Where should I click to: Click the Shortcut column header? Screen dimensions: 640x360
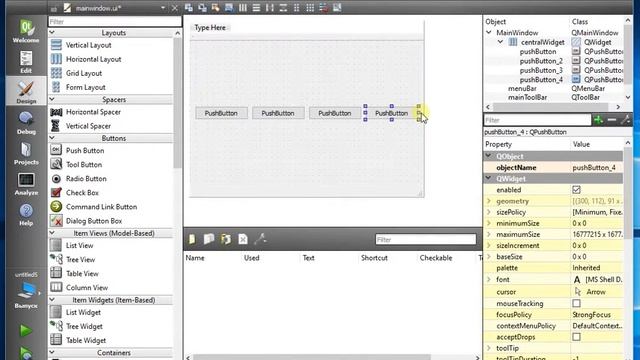pyautogui.click(x=374, y=258)
